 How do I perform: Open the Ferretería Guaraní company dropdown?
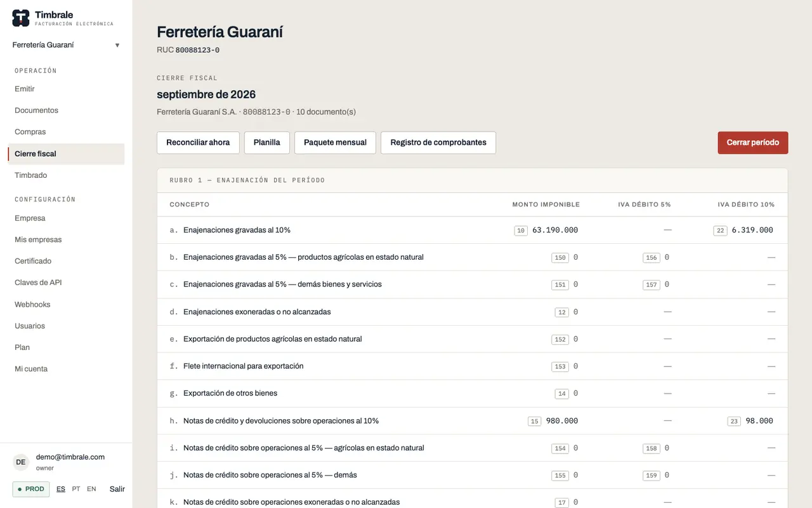pos(66,45)
